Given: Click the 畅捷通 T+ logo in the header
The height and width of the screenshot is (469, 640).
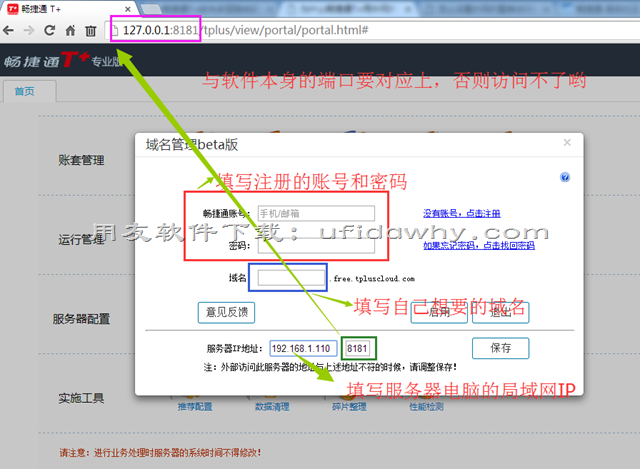Looking at the screenshot, I should pos(61,60).
